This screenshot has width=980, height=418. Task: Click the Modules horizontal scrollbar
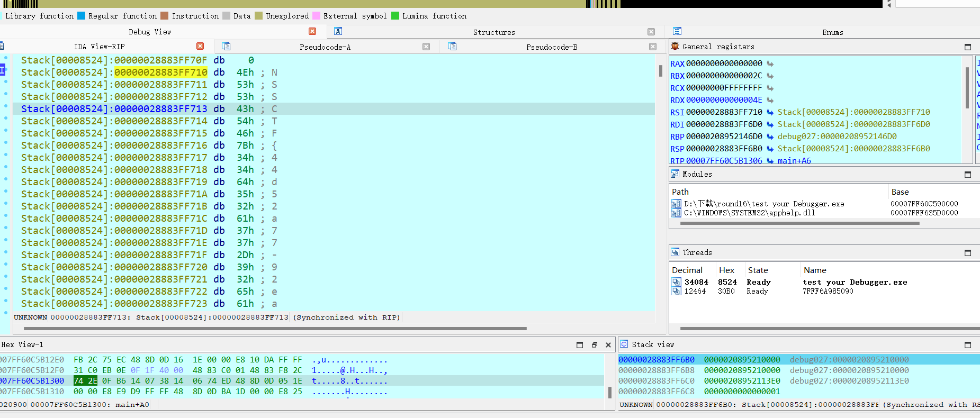[799, 223]
